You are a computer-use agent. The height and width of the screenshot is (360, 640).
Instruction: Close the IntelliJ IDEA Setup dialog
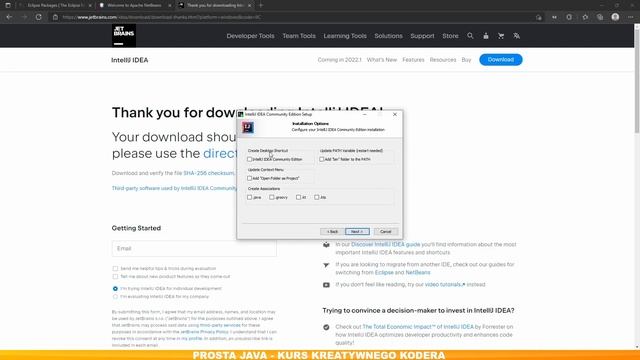(395, 114)
